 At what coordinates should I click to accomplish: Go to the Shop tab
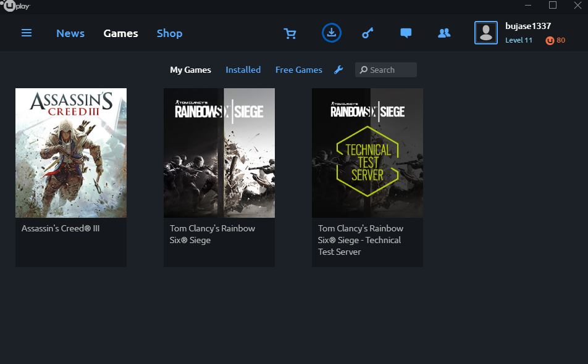coord(169,33)
